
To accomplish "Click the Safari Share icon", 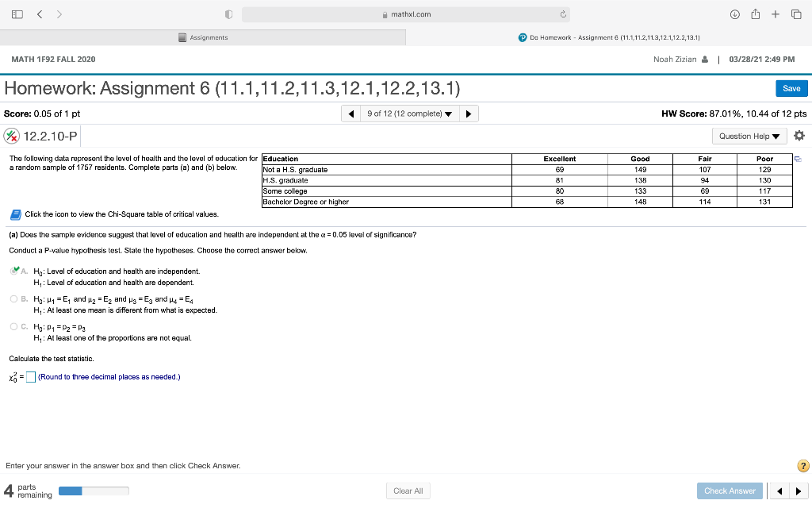I will pos(756,13).
